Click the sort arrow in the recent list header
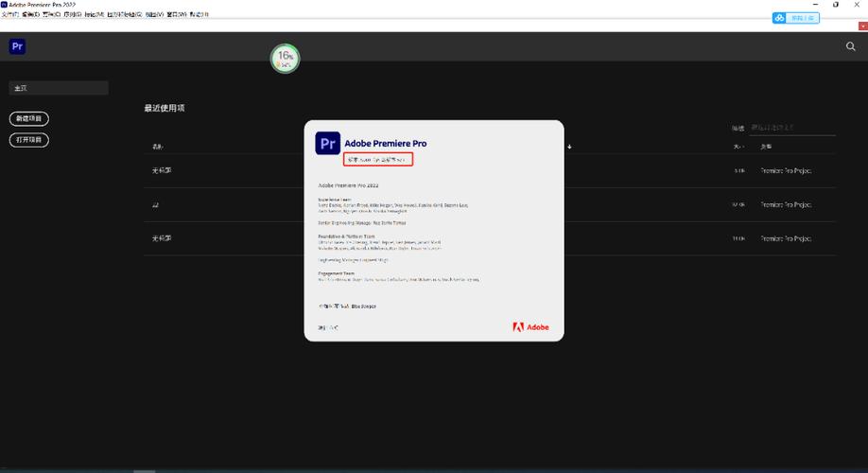 pos(569,147)
